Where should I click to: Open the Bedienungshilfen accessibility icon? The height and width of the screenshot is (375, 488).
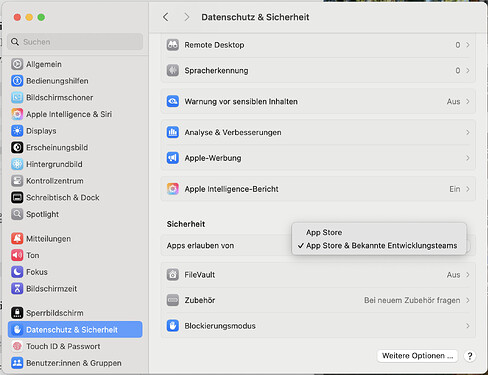click(17, 81)
